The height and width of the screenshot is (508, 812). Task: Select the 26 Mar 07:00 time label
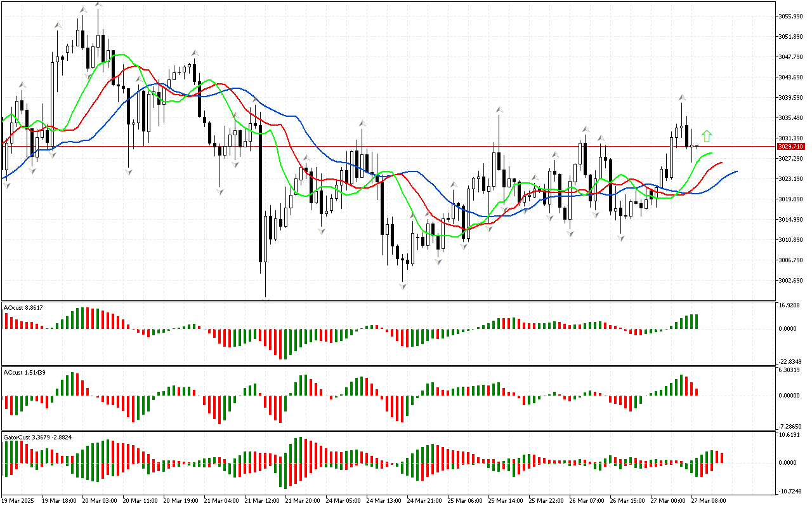[587, 501]
